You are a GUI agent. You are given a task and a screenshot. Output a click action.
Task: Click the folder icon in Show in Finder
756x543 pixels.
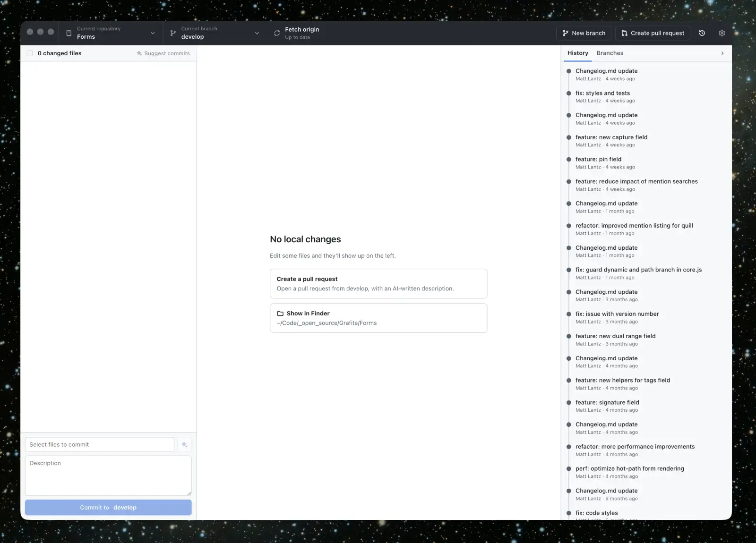pos(280,314)
